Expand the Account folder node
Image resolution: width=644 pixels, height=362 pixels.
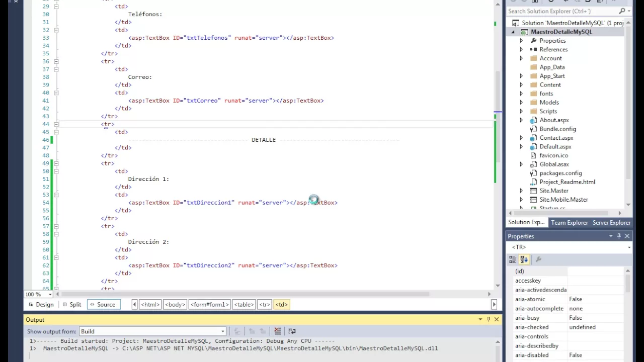click(521, 58)
